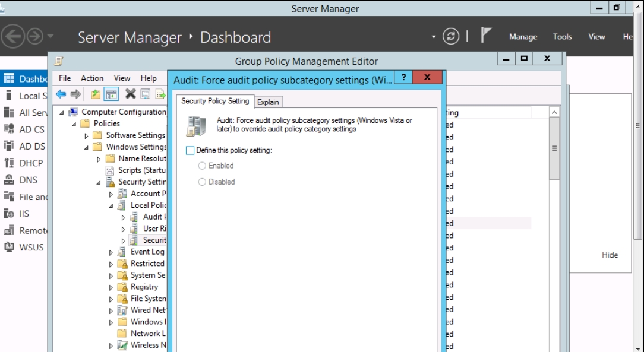Click the Forward arrow in Group Policy toolbar
The image size is (644, 352).
[75, 94]
